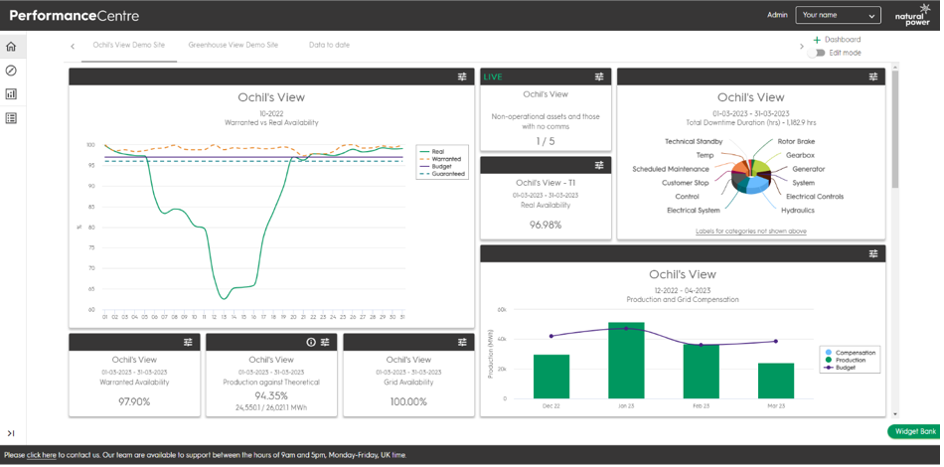Open the Your name dropdown
Image resolution: width=944 pixels, height=467 pixels.
(838, 15)
